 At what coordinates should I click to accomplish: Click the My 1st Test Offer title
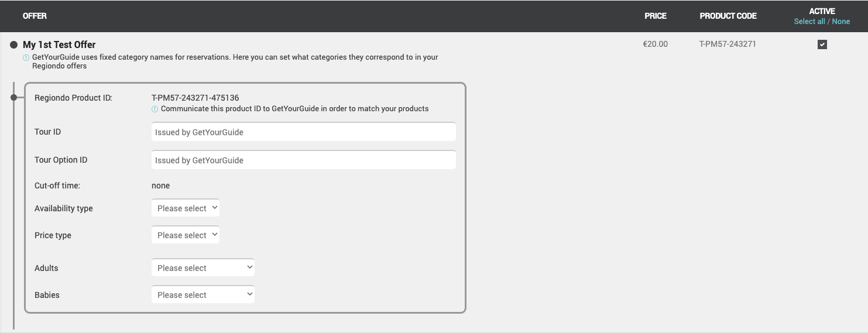coord(59,44)
